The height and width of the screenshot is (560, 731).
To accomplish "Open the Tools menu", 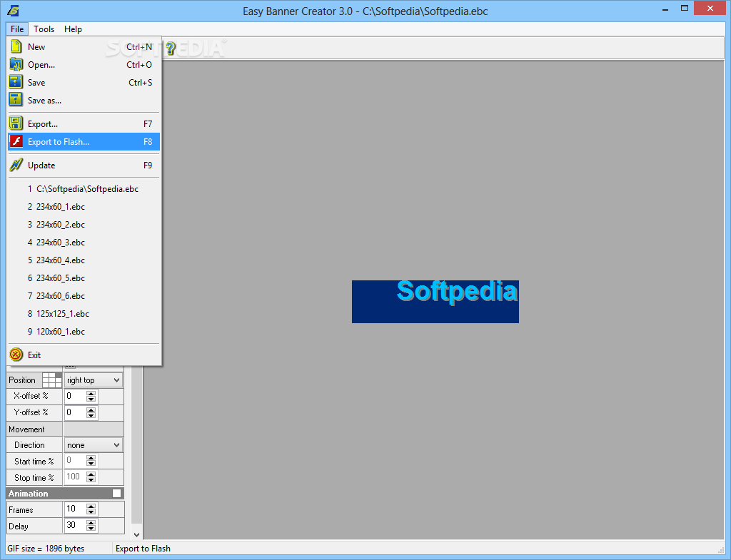I will coord(44,29).
